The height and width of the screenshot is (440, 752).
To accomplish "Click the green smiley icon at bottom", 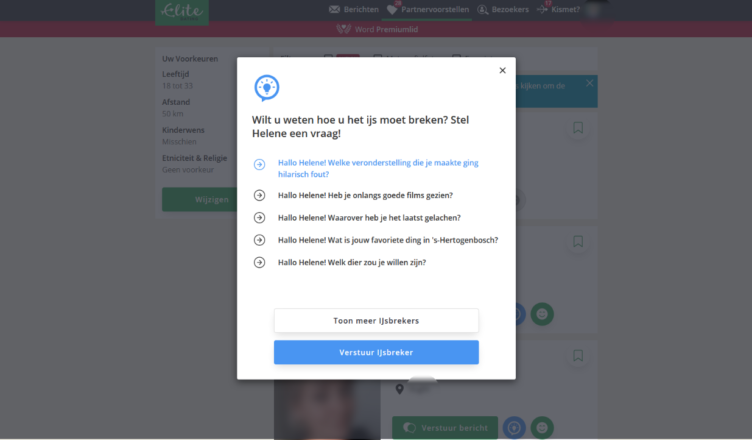I will pos(542,428).
